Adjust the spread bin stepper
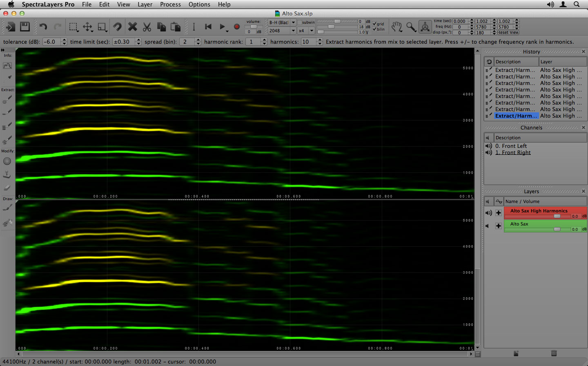This screenshot has height=366, width=588. tap(198, 42)
